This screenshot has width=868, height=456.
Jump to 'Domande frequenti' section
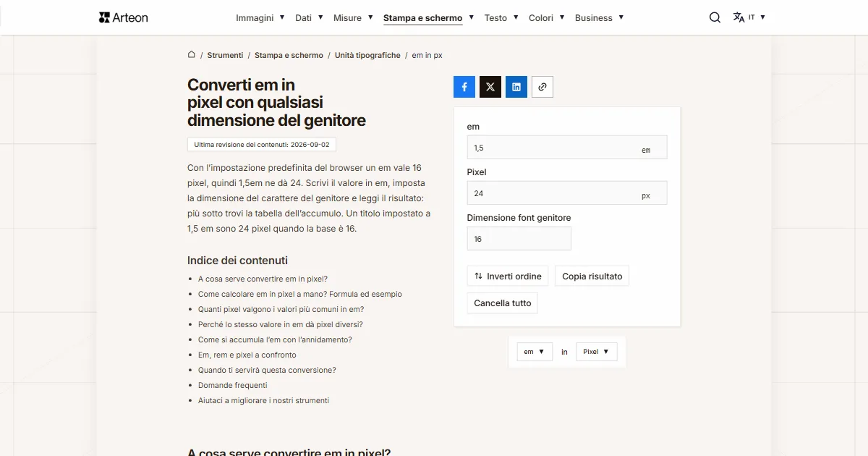coord(233,385)
